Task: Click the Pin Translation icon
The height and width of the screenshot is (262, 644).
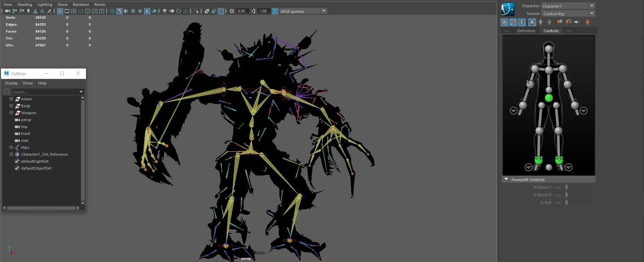Action: tap(560, 22)
